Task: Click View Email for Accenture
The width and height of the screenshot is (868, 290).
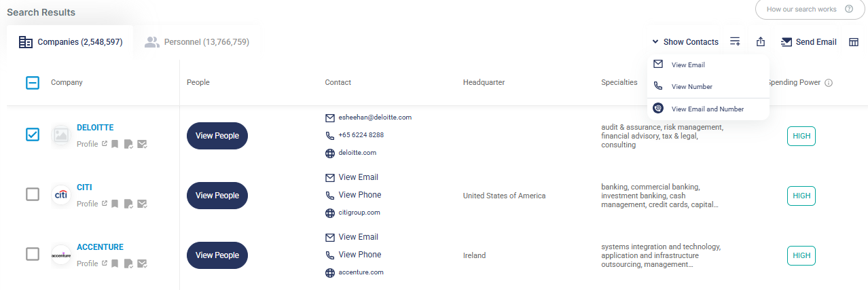Action: click(x=358, y=237)
